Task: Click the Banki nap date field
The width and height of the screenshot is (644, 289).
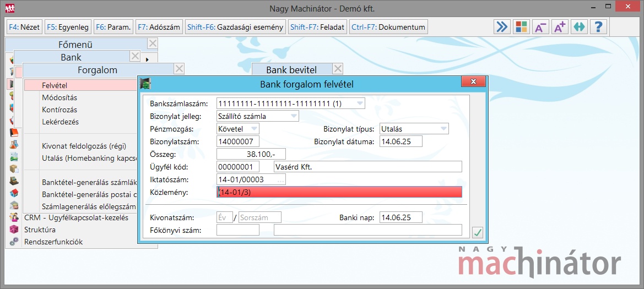Action: tap(401, 217)
